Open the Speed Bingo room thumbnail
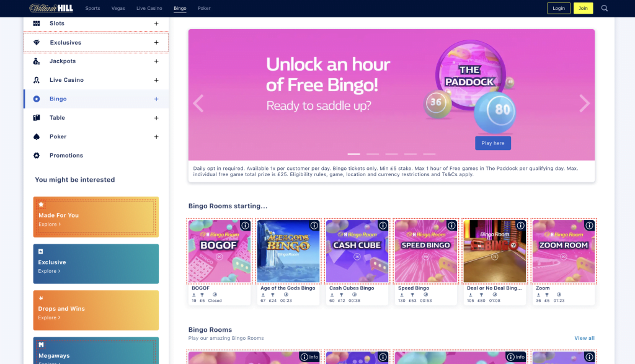 [x=425, y=251]
